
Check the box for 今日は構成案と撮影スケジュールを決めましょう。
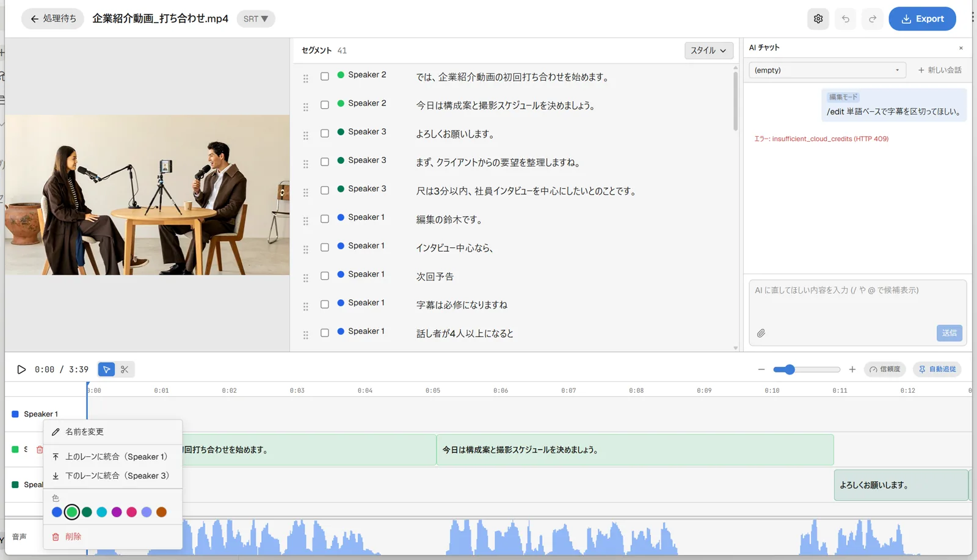[x=325, y=105]
